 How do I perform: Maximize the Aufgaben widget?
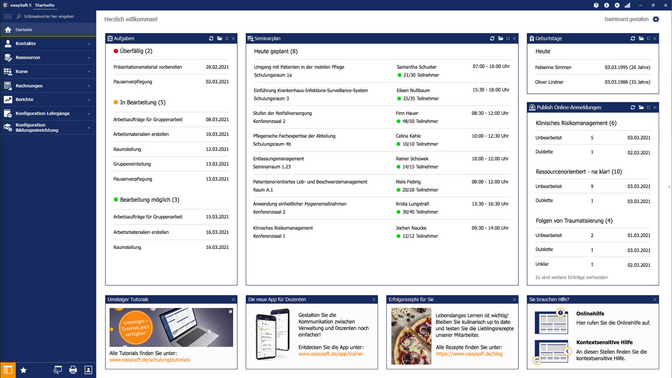coord(227,39)
